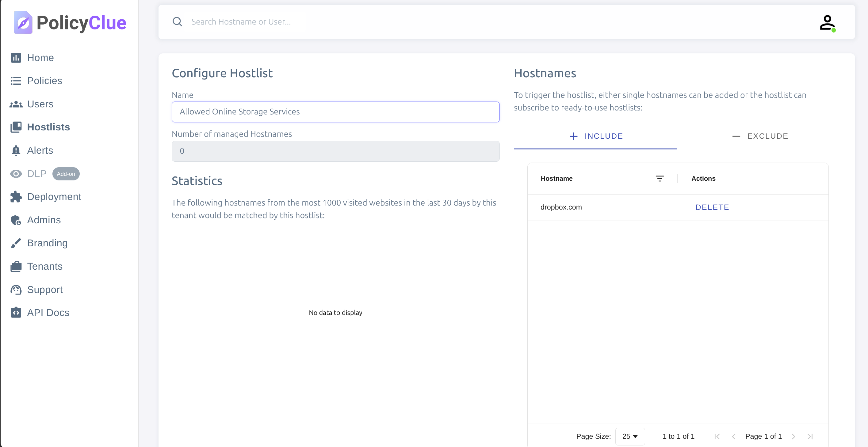Click the DLP sidebar label
868x447 pixels.
pyautogui.click(x=37, y=174)
